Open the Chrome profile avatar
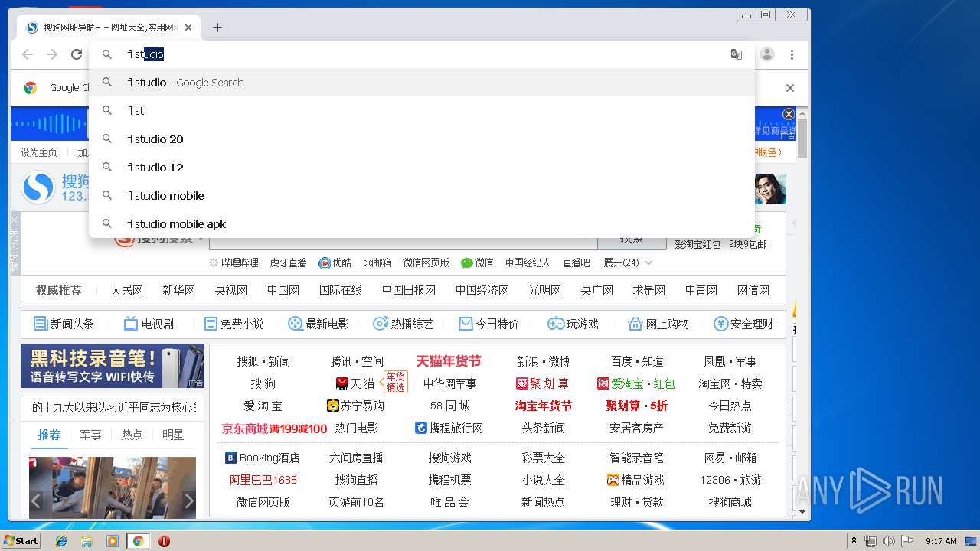The image size is (980, 551). tap(767, 54)
